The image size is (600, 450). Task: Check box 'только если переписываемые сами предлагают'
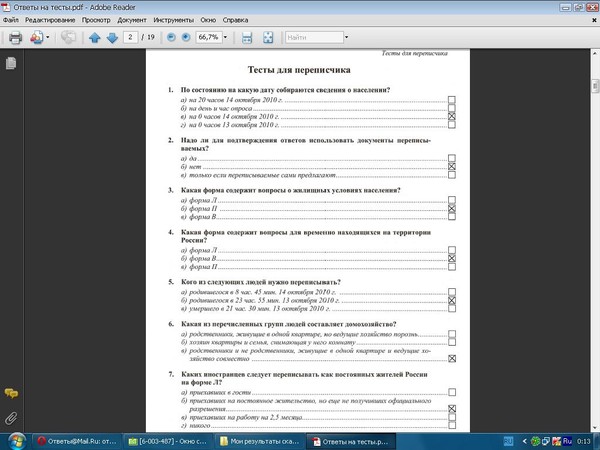(x=452, y=175)
